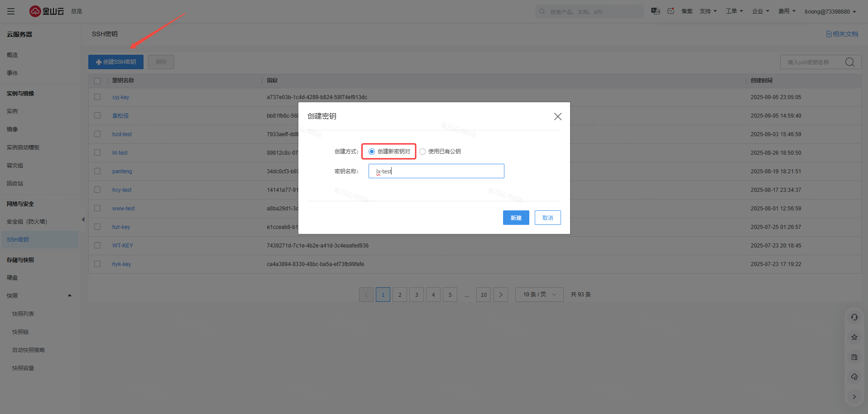The image size is (868, 414).
Task: Click 总览 next to the logo
Action: [x=77, y=11]
